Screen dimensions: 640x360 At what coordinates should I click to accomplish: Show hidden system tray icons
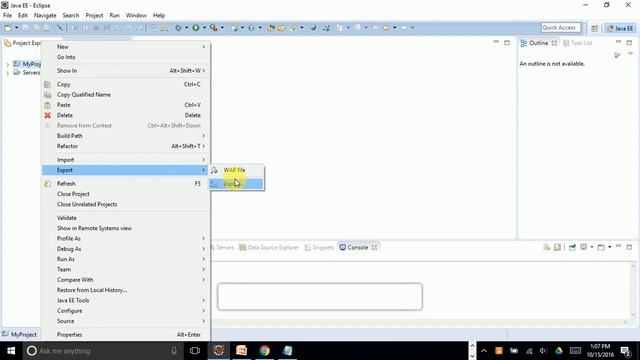pos(484,351)
